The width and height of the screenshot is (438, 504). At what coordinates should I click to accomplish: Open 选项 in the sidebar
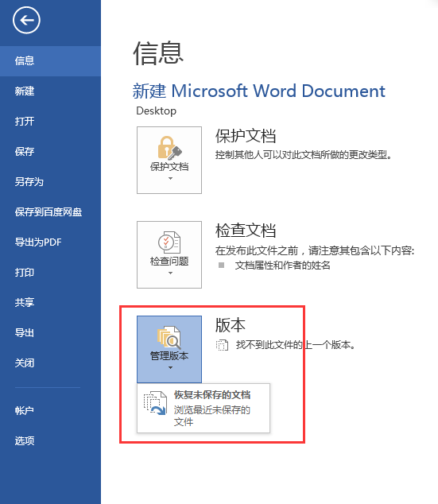[x=50, y=440]
